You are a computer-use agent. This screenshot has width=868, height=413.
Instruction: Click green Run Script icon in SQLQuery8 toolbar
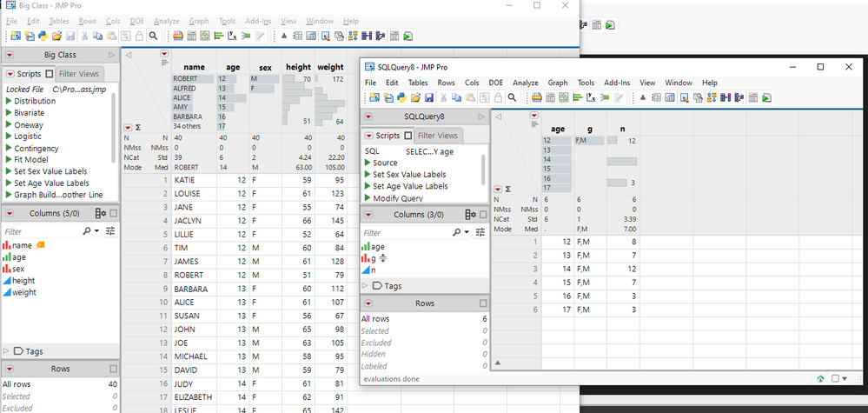coord(766,97)
